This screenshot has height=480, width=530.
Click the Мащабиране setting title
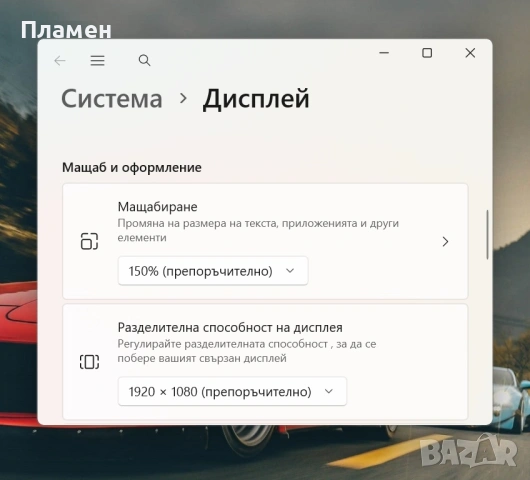pos(158,207)
